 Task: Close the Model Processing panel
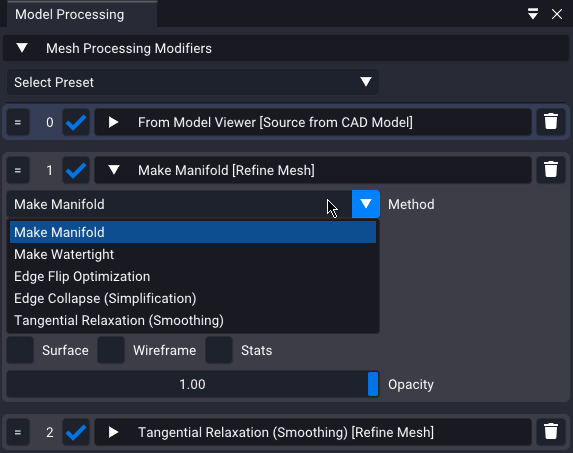pos(557,14)
